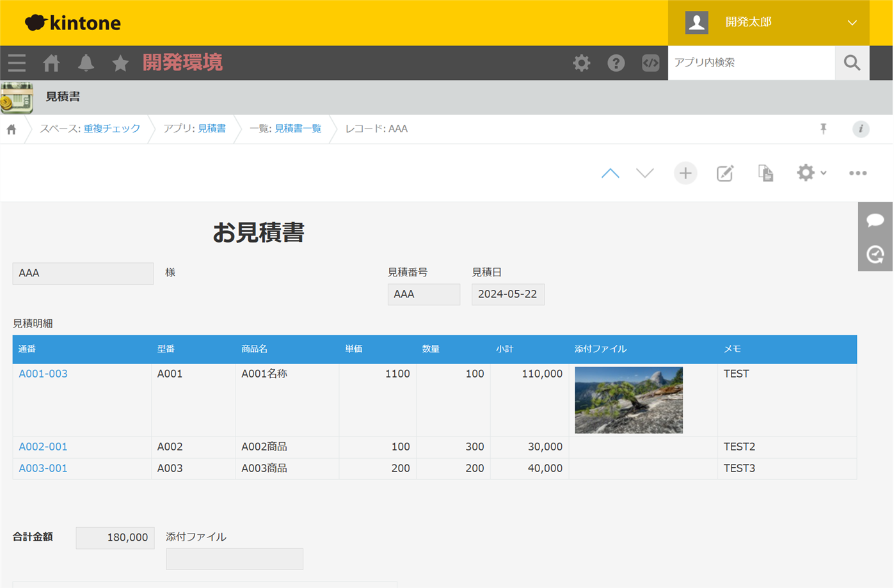Select the A001名称 product cell
894x588 pixels.
(x=287, y=401)
